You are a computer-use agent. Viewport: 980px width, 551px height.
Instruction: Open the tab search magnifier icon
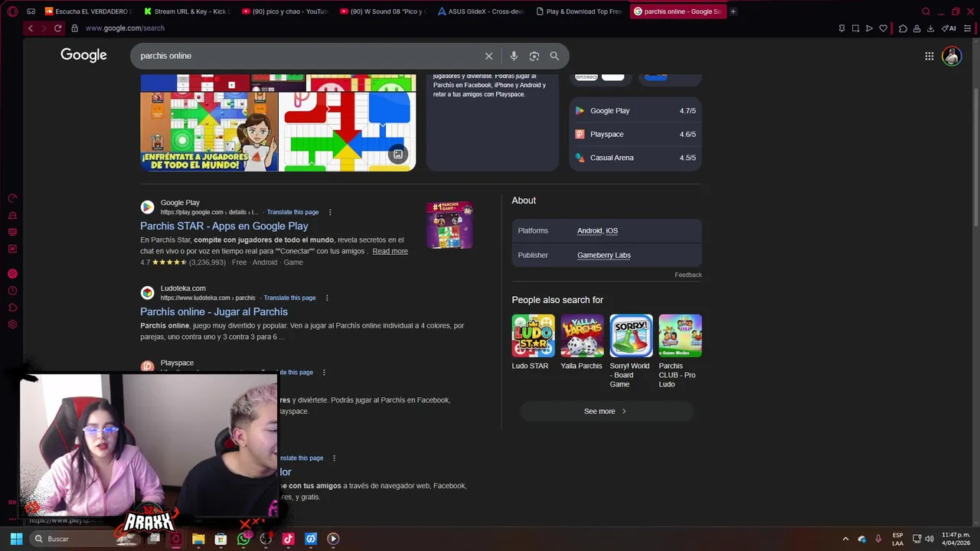point(926,11)
